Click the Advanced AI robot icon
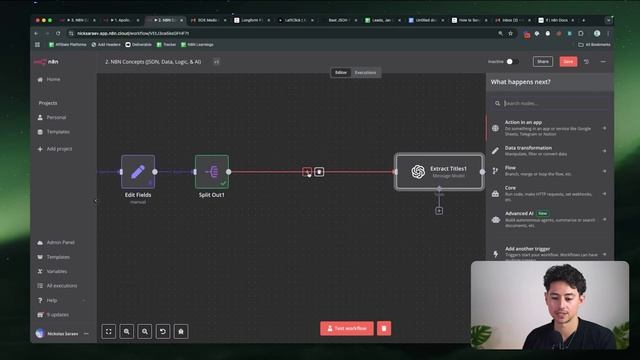The image size is (640, 360). pos(496,220)
